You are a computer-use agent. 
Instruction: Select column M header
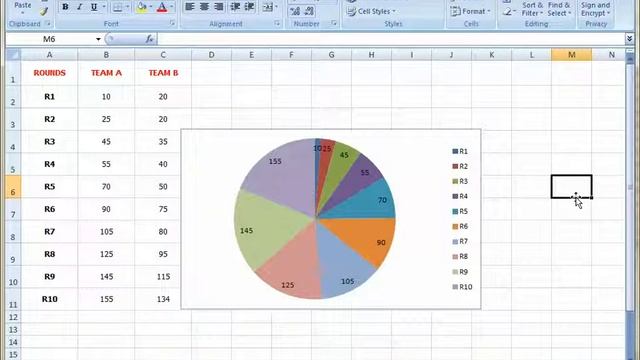(571, 55)
